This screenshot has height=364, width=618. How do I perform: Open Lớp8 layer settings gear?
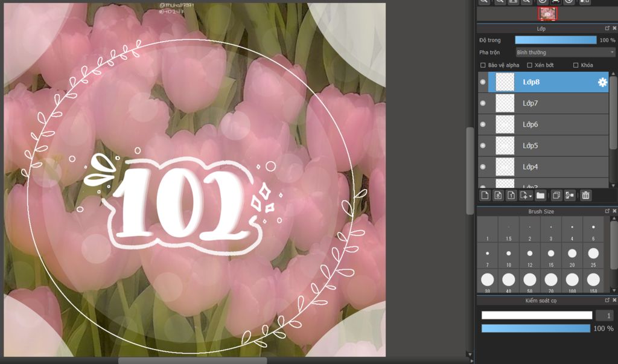[602, 82]
